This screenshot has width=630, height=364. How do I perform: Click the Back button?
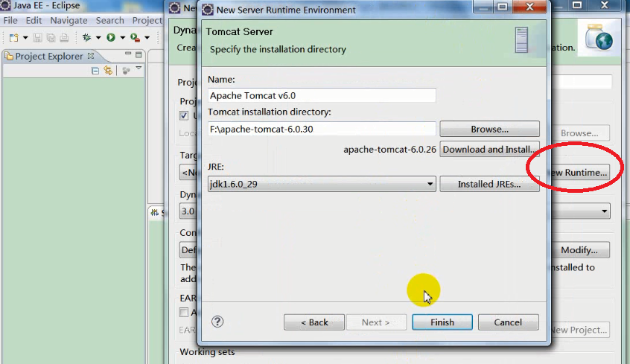tap(314, 322)
